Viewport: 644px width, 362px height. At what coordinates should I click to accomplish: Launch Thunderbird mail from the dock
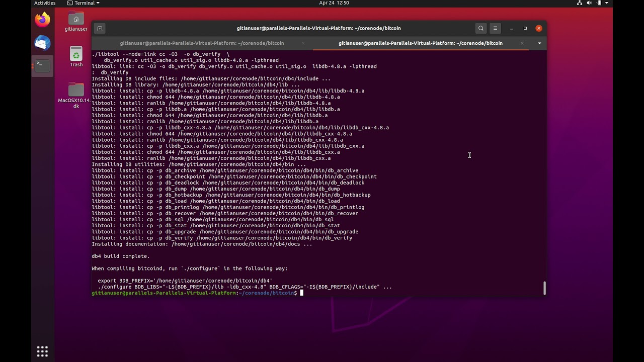coord(42,43)
